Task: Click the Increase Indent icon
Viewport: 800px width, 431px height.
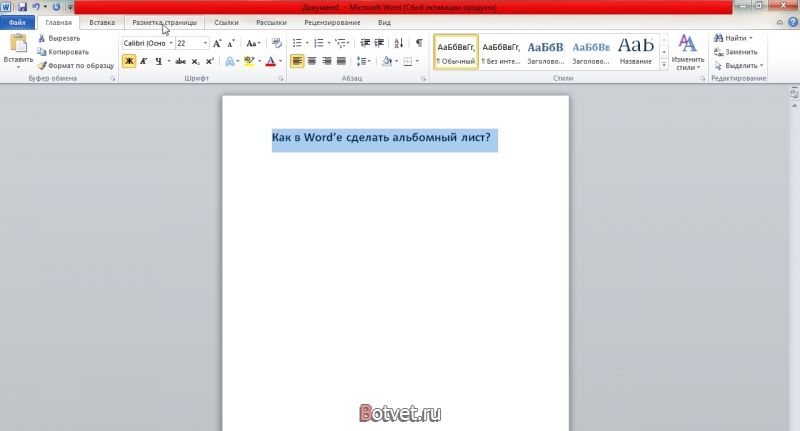Action: [379, 43]
